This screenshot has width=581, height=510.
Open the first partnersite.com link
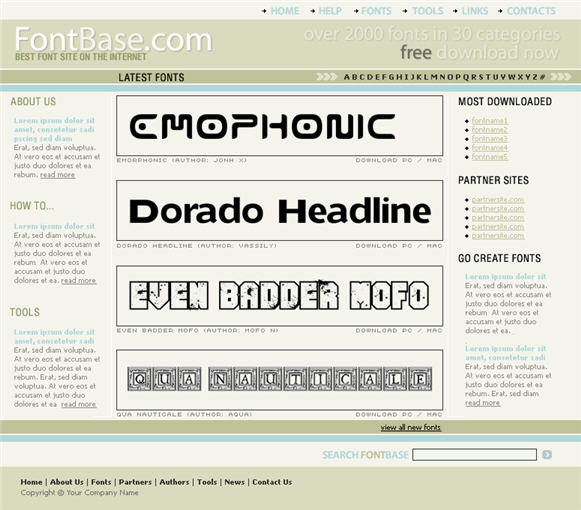(498, 200)
